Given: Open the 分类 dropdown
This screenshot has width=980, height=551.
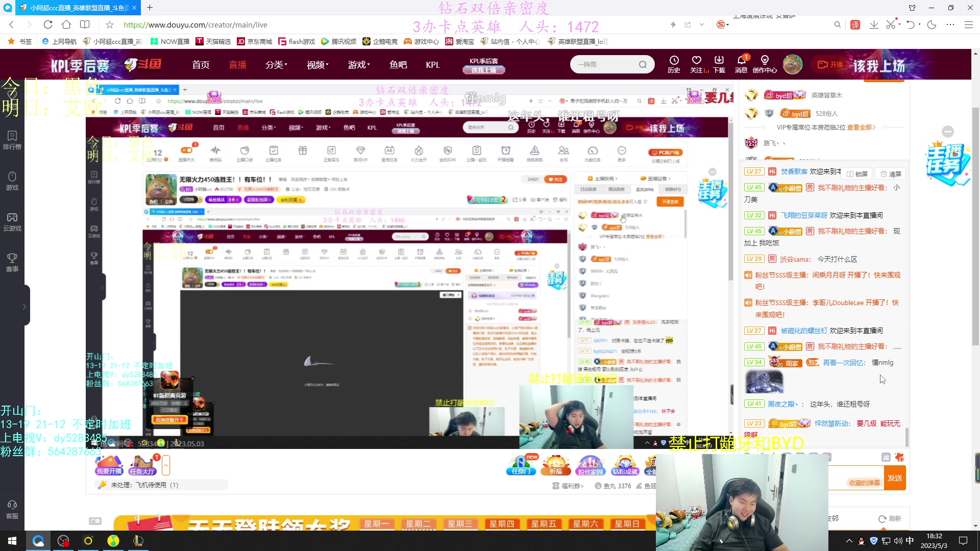Looking at the screenshot, I should coord(276,65).
